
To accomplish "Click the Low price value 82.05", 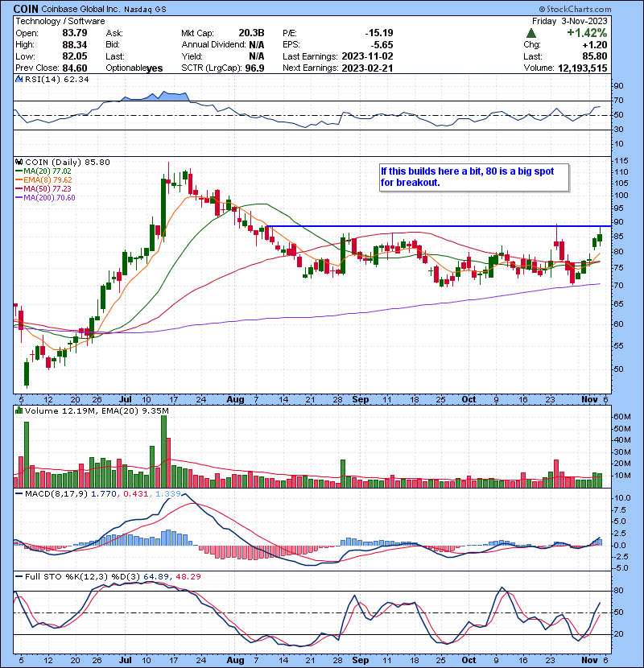I will [x=75, y=56].
